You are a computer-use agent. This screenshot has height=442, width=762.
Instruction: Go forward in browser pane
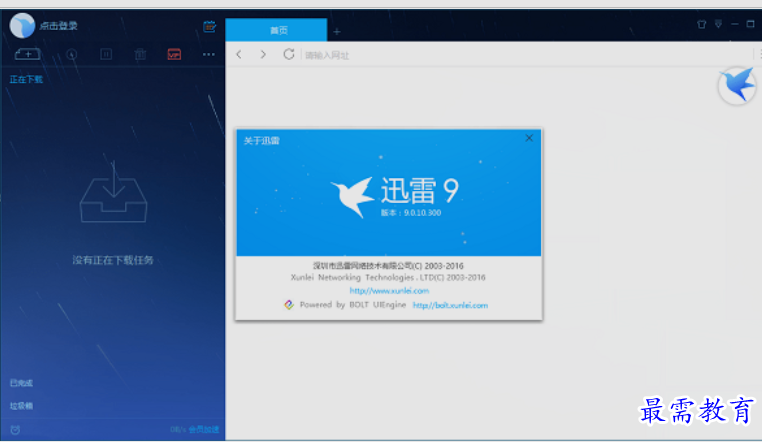263,54
